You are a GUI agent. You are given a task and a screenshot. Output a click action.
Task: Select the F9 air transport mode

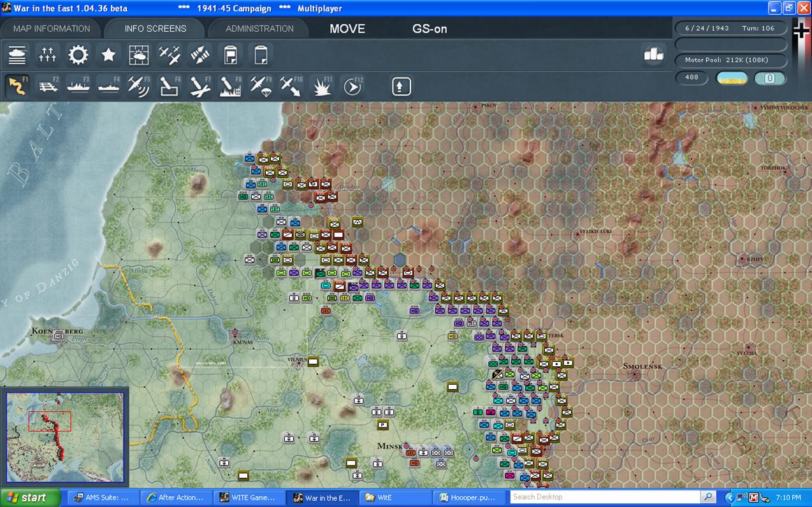[261, 86]
